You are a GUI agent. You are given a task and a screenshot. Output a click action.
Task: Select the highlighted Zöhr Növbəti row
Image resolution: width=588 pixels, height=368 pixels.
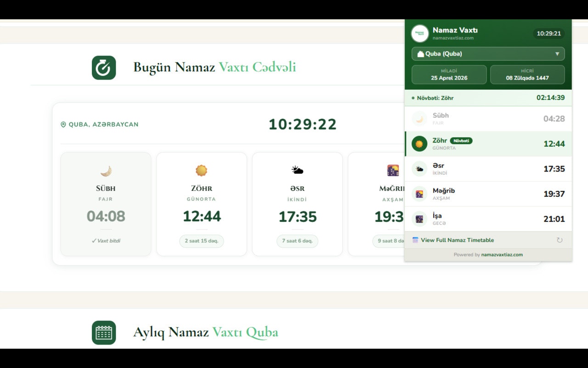[x=488, y=144]
